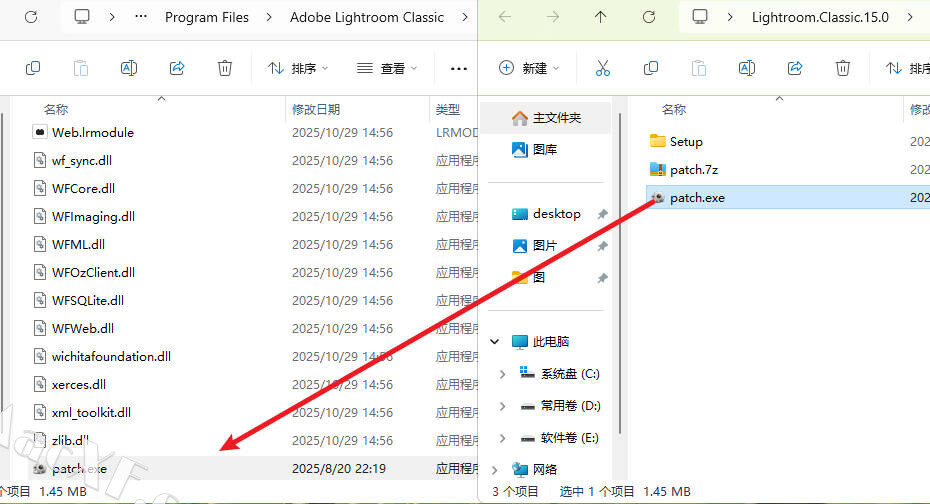Screen dimensions: 930x504
Task: Sort by the 修改日期 column header
Action: [x=316, y=108]
